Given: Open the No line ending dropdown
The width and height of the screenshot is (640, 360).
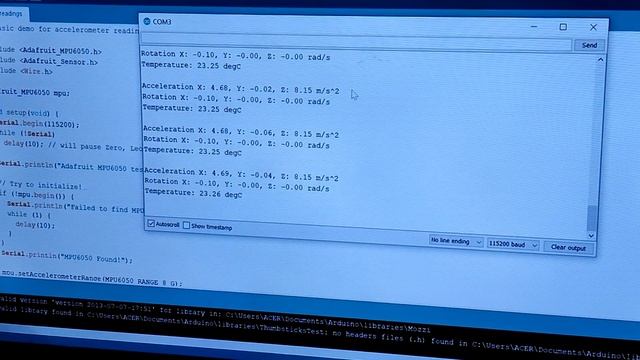Looking at the screenshot, I should click(x=456, y=241).
